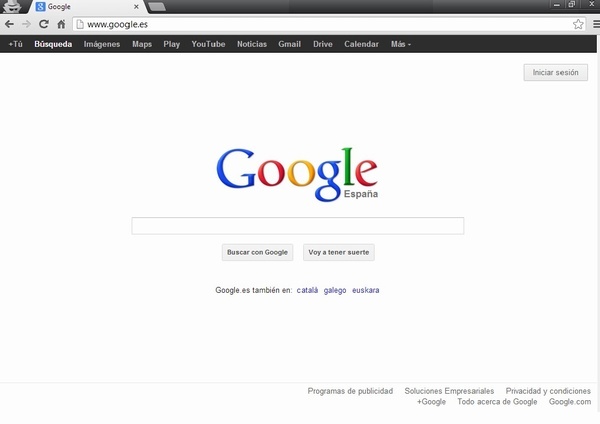The width and height of the screenshot is (600, 424).
Task: Open the Chrome menu icon
Action: coord(596,24)
